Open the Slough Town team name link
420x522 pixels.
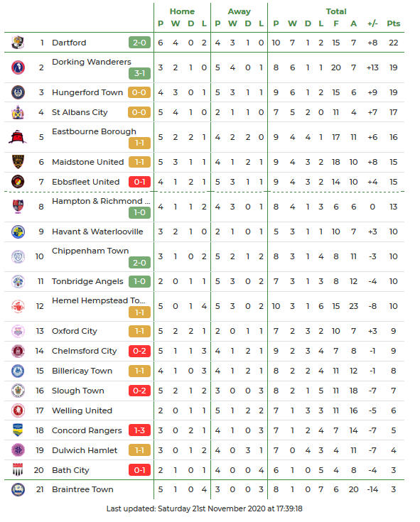(x=78, y=391)
